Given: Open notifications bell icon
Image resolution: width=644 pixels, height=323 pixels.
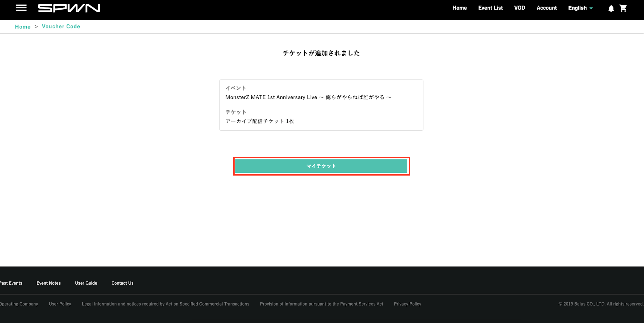Looking at the screenshot, I should tap(611, 8).
